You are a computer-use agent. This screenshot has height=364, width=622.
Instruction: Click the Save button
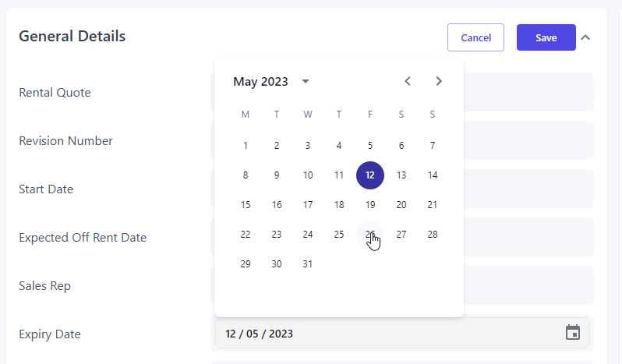(546, 37)
